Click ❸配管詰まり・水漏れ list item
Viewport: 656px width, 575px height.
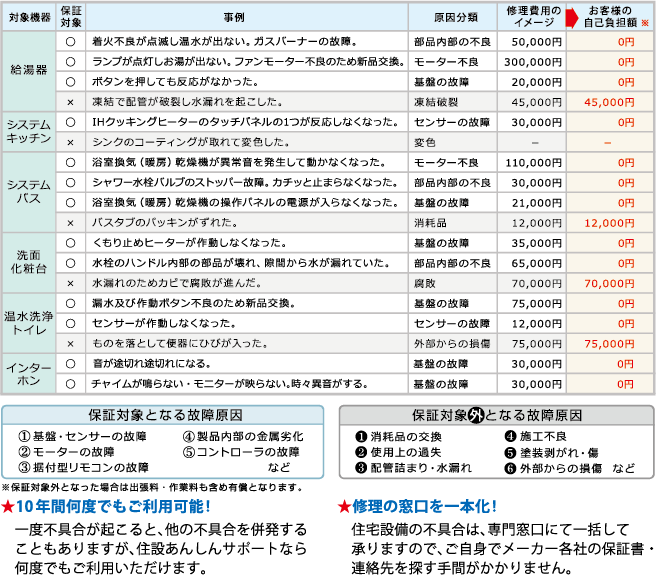(x=413, y=468)
